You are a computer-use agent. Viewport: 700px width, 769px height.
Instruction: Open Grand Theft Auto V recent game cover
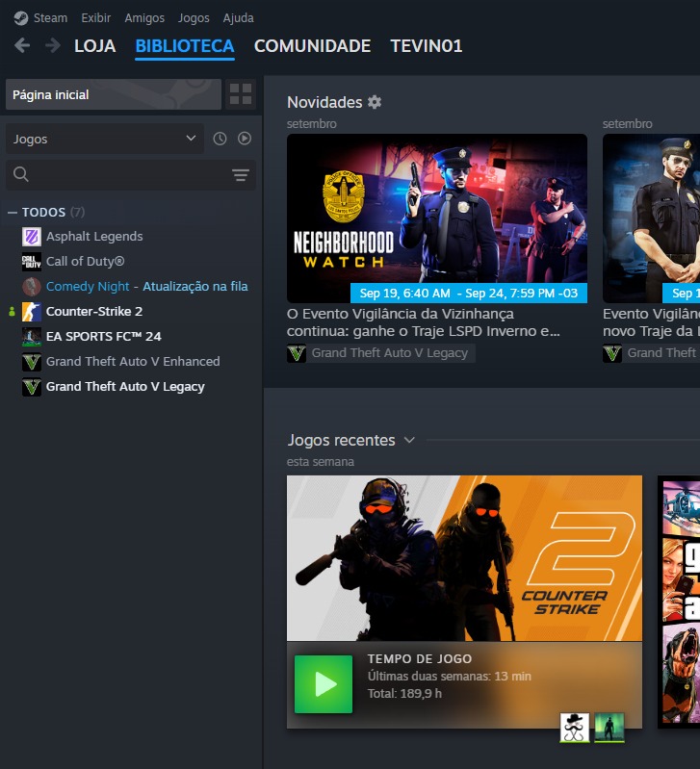click(x=680, y=602)
